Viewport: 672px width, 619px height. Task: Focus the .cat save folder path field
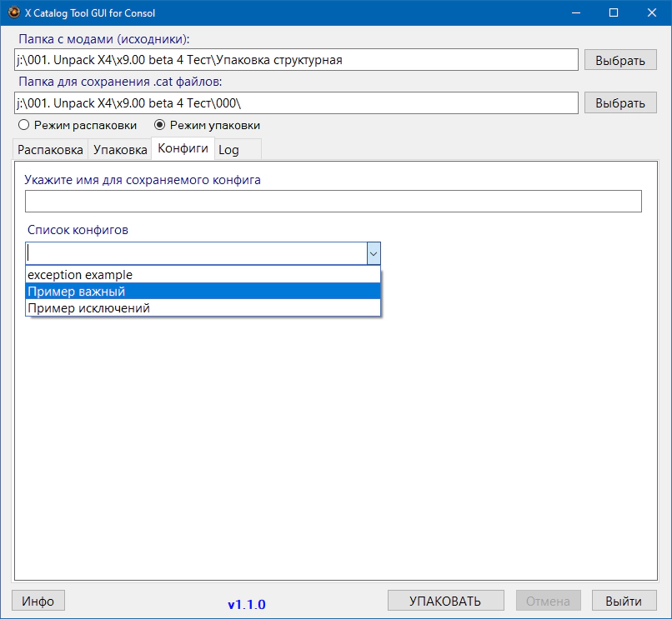(296, 102)
